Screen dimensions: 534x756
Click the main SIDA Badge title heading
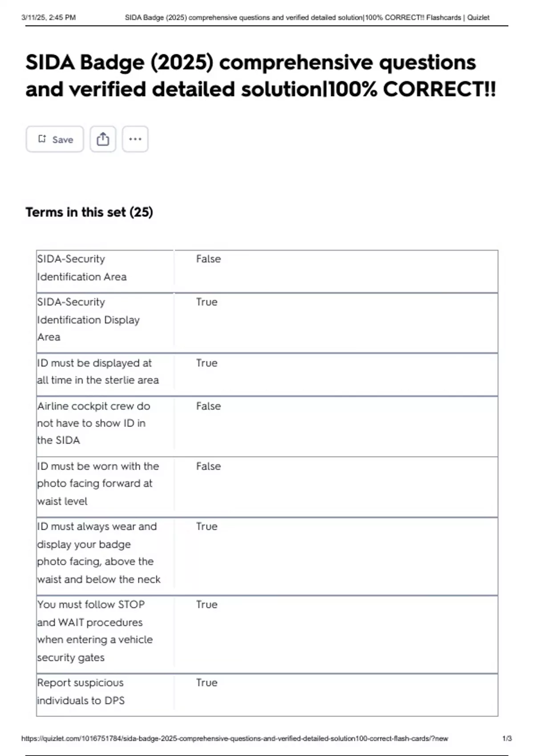(x=260, y=76)
